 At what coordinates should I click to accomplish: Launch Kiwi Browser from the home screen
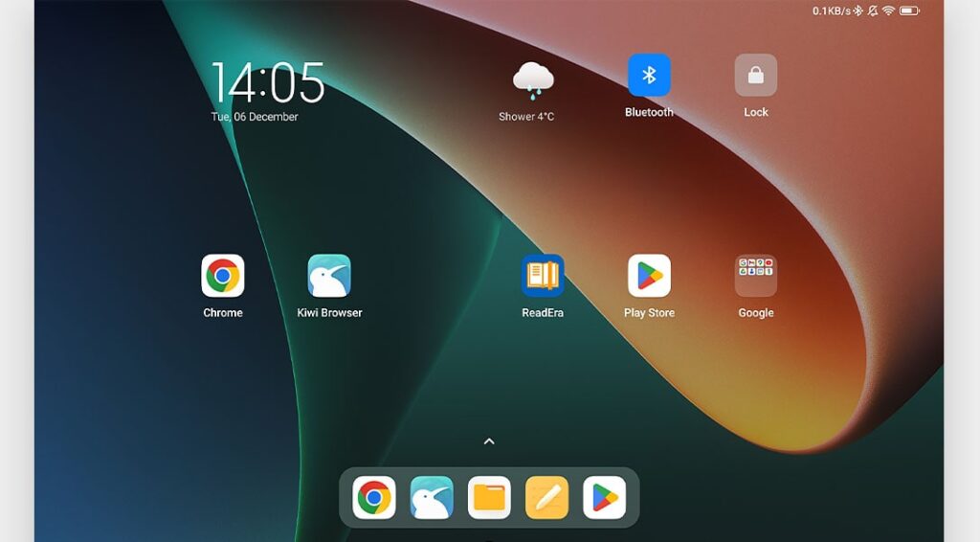pyautogui.click(x=329, y=276)
